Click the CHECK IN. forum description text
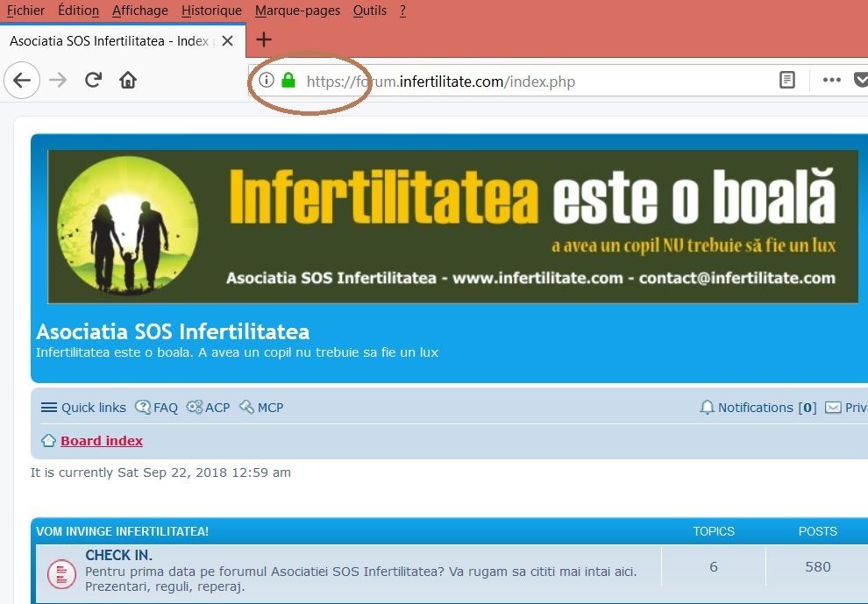This screenshot has height=604, width=868. 361,579
